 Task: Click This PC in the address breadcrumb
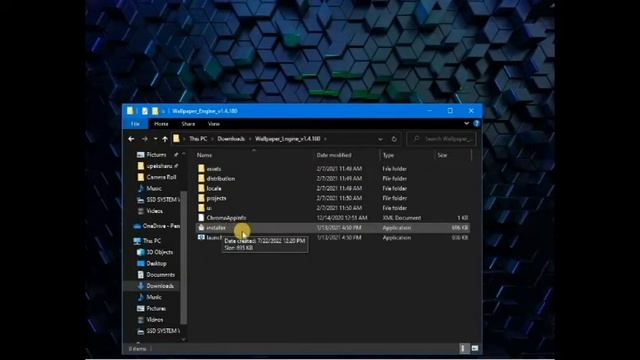198,139
